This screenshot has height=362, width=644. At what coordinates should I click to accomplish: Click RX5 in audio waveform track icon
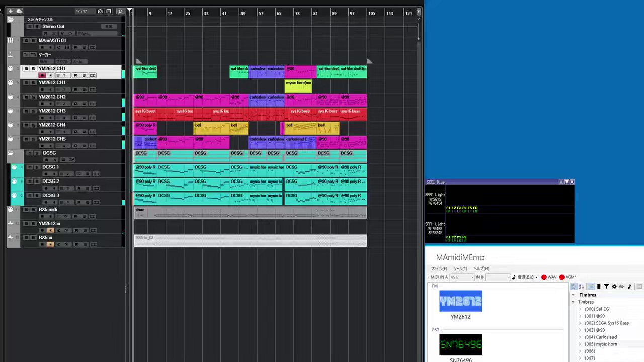click(x=11, y=237)
